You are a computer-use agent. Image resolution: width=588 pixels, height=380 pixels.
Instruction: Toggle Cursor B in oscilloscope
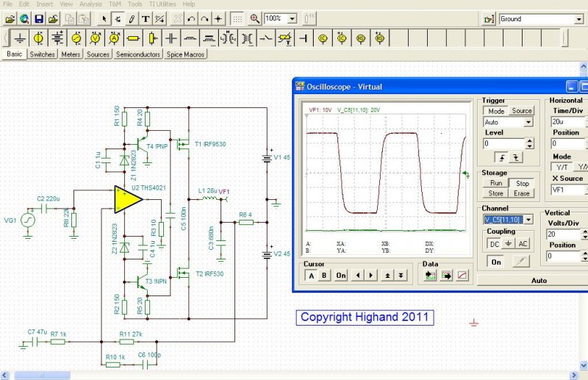[x=324, y=276]
